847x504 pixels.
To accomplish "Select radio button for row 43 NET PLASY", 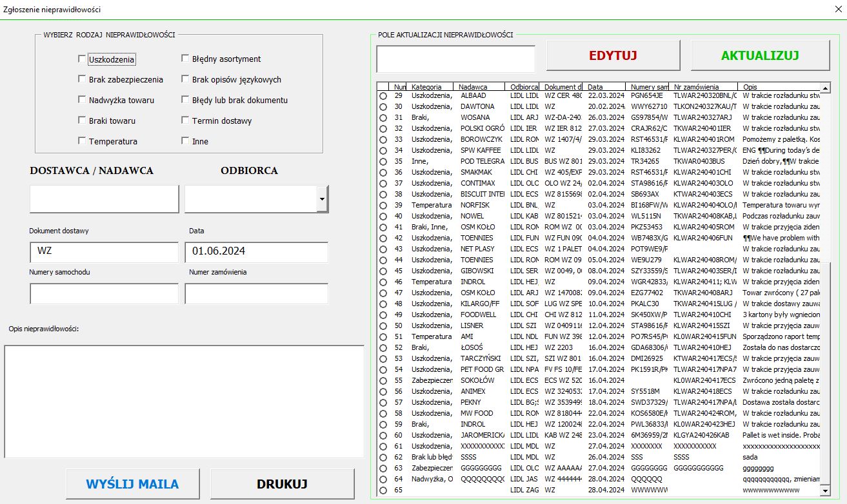I will pyautogui.click(x=383, y=249).
